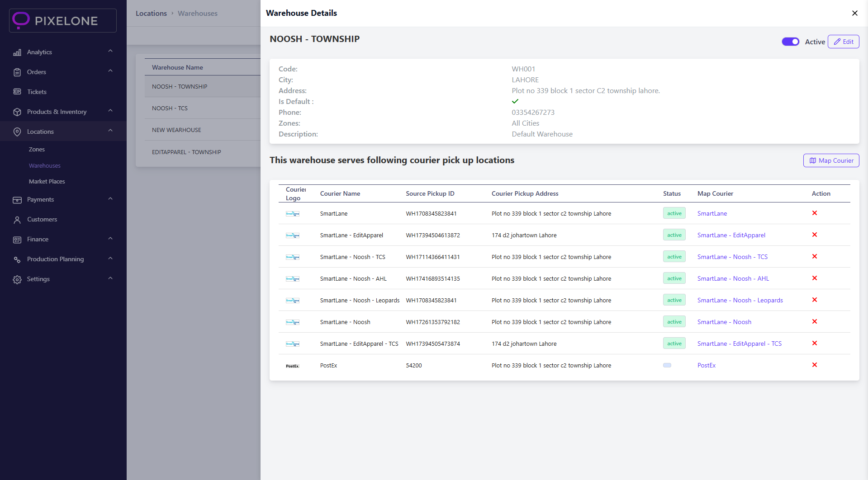
Task: Click the PIXELONE logo
Action: 63,20
